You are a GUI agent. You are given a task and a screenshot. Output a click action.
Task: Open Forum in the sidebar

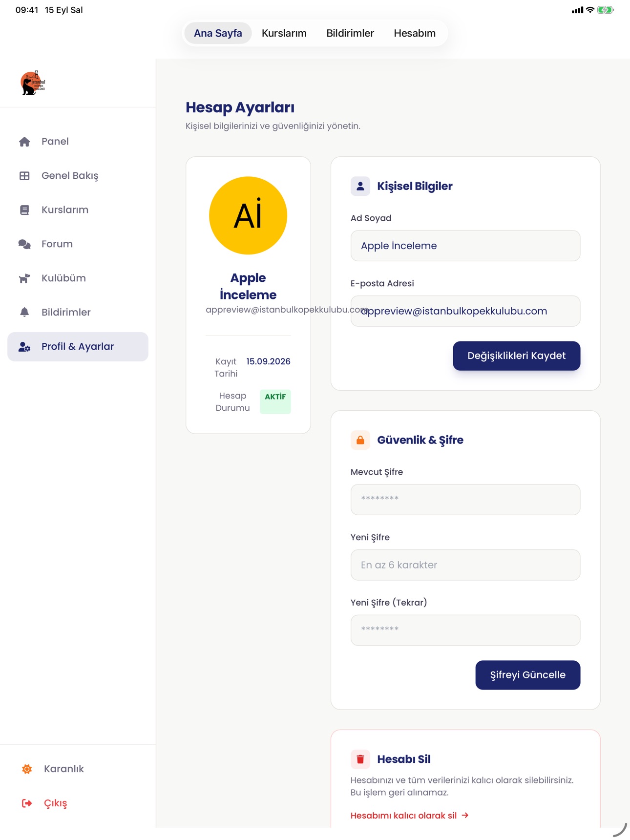tap(78, 244)
